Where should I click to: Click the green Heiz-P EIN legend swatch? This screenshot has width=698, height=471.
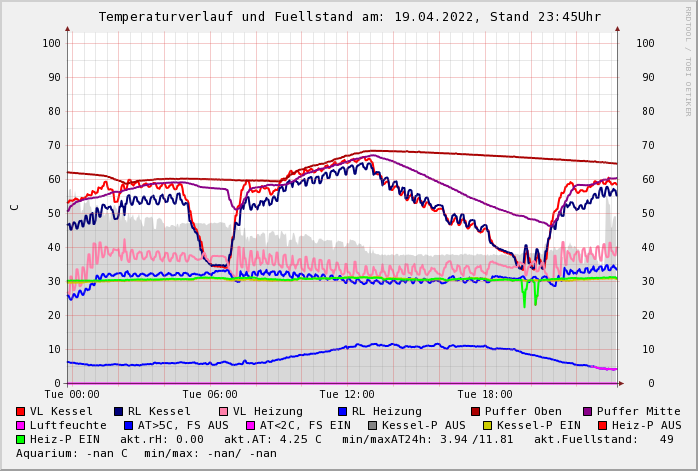point(21,439)
